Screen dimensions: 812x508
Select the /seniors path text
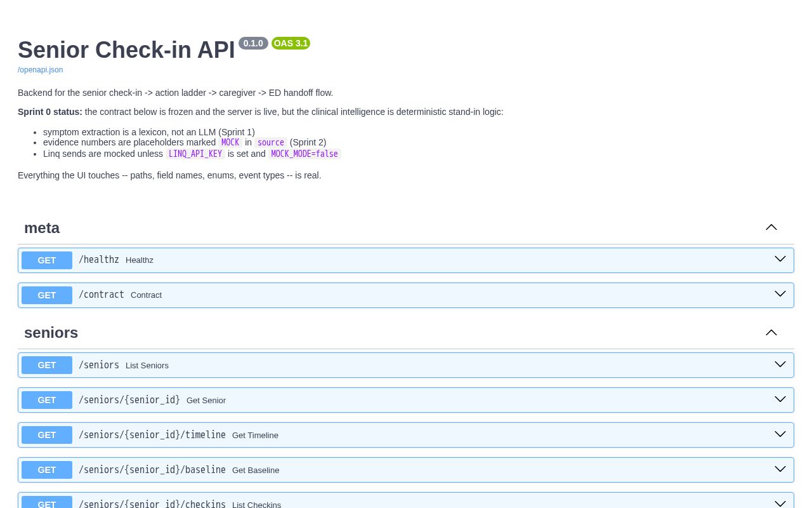tap(99, 365)
